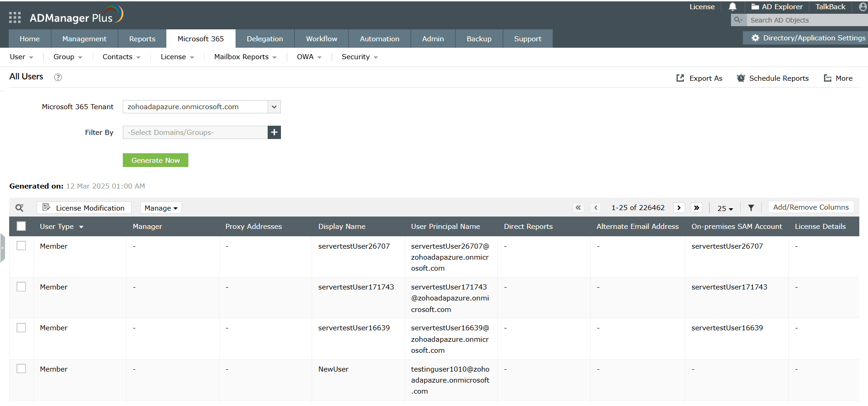Select the checkbox for servertestUser171743
Screen dimensions: 868x406
pyautogui.click(x=21, y=287)
